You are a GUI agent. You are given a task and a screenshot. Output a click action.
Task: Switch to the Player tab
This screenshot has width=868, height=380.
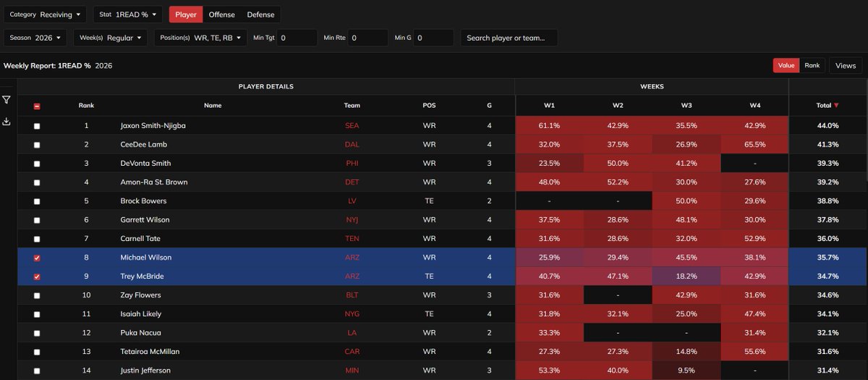[186, 14]
